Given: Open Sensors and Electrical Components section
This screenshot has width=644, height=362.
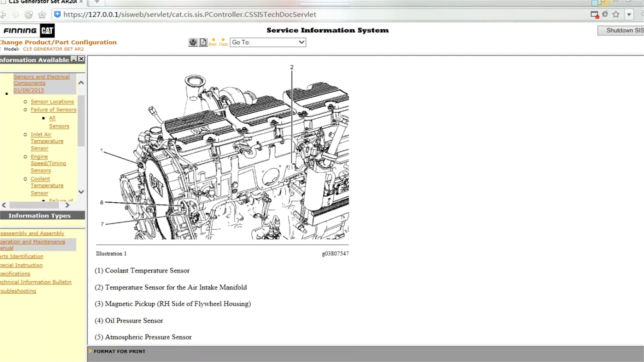Looking at the screenshot, I should (42, 79).
